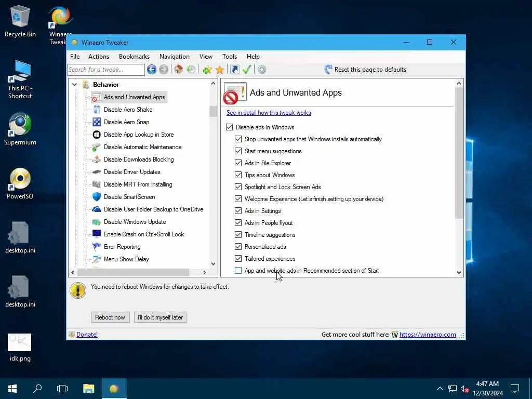This screenshot has height=399, width=532.
Task: Click tree panel scroll down arrow
Action: (x=213, y=263)
